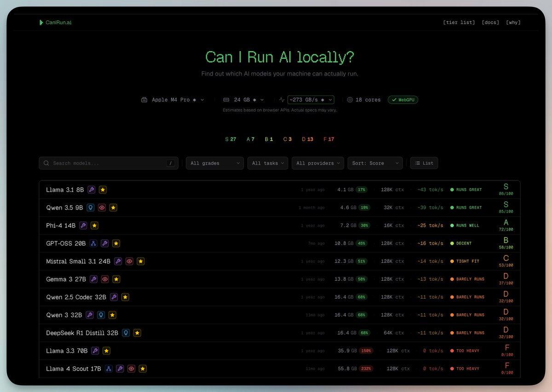Click the wrench icon on Gemma 3 27B
The width and height of the screenshot is (552, 392).
click(94, 279)
